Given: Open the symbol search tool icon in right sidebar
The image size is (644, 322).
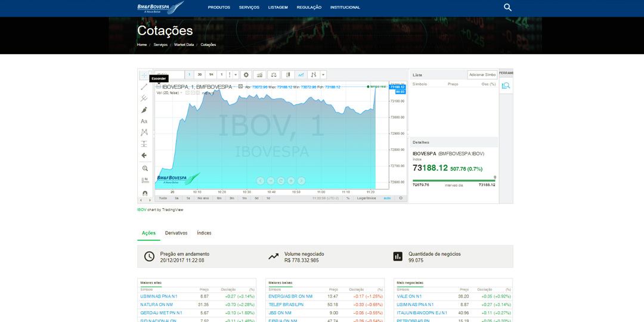Looking at the screenshot, I should point(506,85).
